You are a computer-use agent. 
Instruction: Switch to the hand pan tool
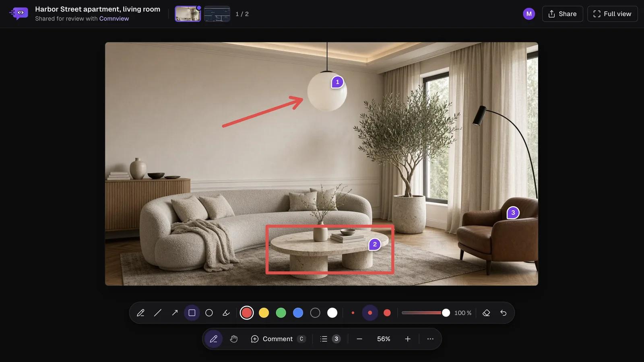click(x=234, y=339)
